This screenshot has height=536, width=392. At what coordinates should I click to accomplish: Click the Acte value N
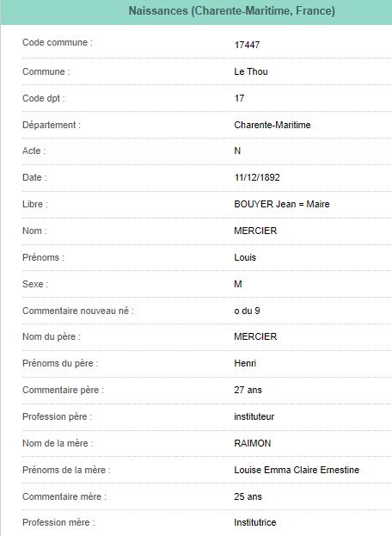(x=237, y=151)
